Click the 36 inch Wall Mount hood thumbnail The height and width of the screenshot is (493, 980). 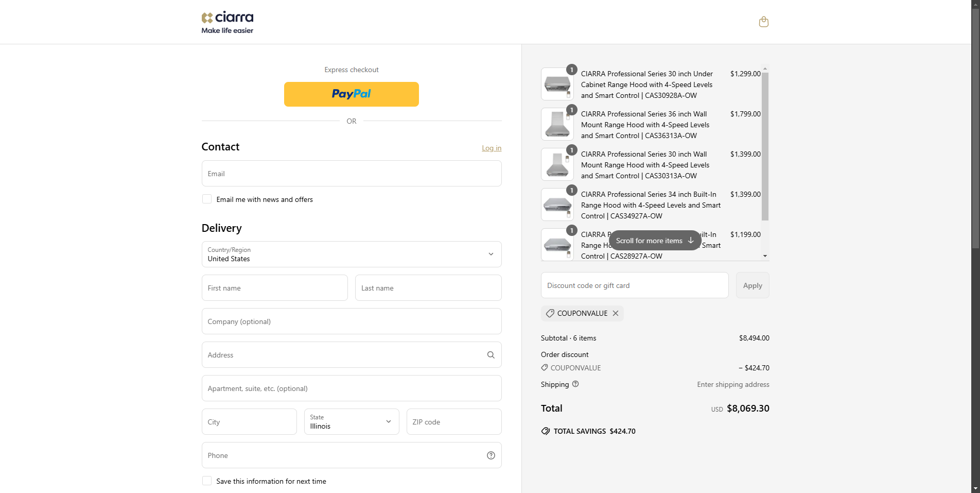557,124
